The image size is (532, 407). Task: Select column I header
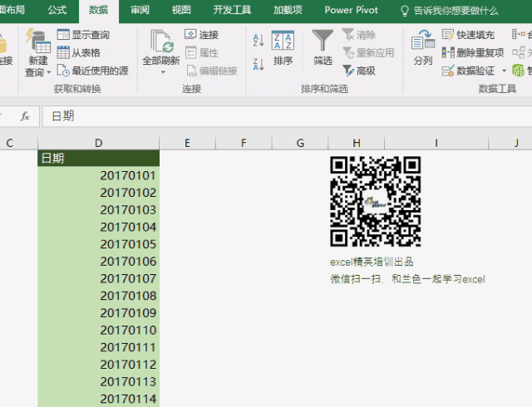coord(436,143)
